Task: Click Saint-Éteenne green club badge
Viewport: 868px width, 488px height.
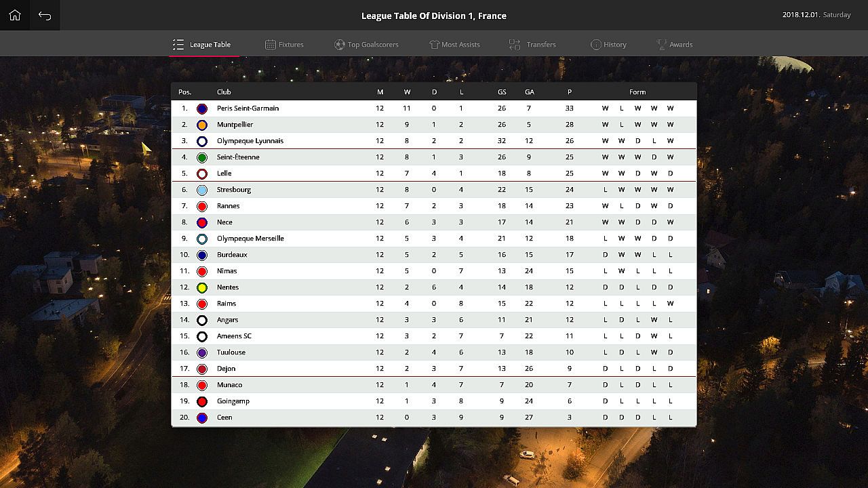Action: click(x=202, y=157)
